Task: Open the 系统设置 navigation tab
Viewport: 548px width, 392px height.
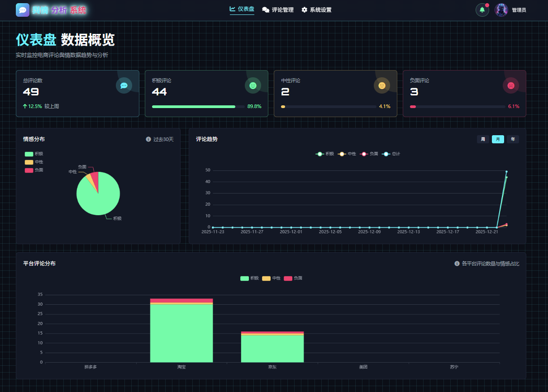Action: [316, 10]
